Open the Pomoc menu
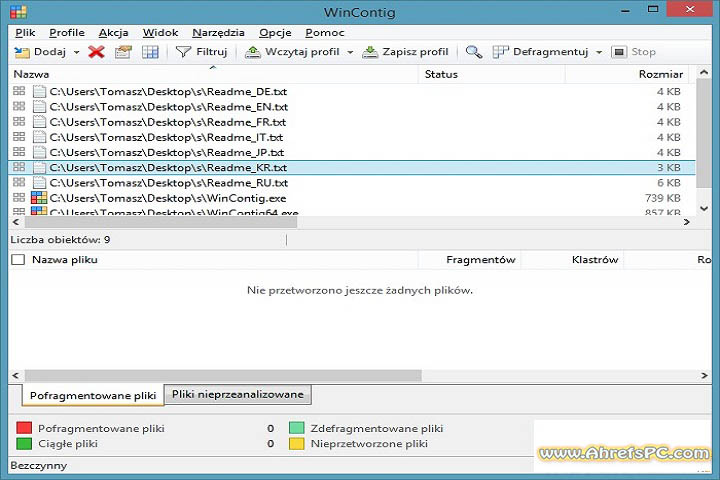Image resolution: width=720 pixels, height=480 pixels. [x=325, y=33]
